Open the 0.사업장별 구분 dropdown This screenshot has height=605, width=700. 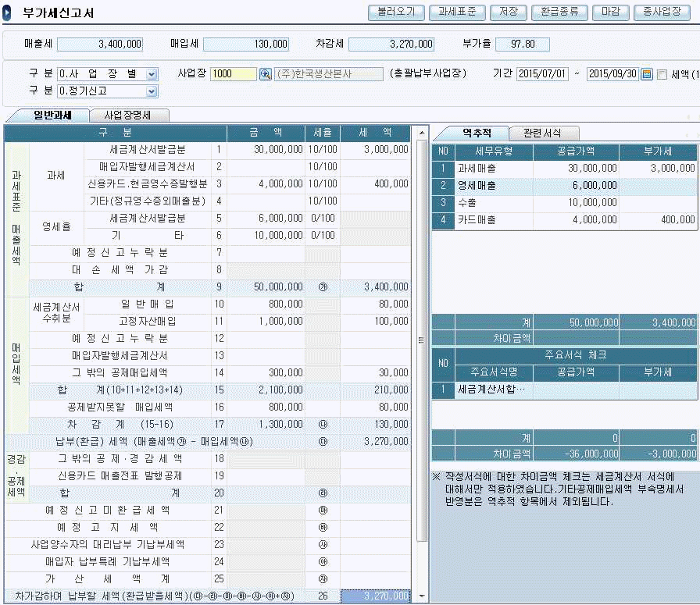(x=152, y=73)
